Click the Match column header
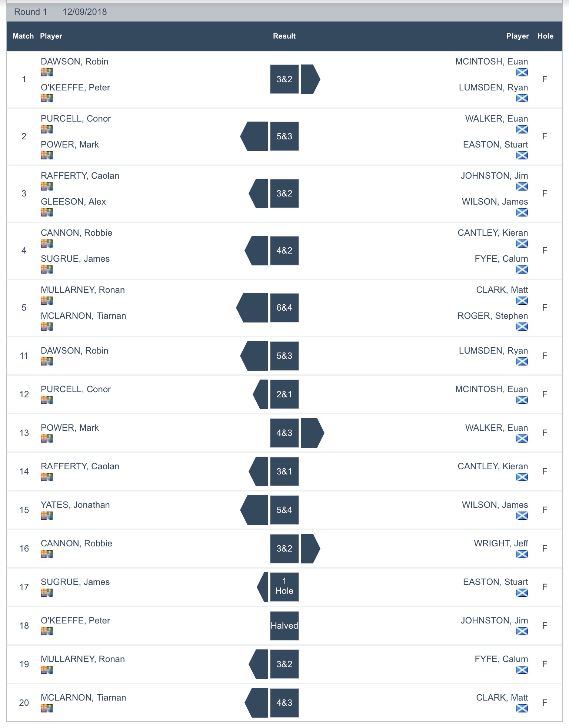Image resolution: width=569 pixels, height=728 pixels. point(23,36)
